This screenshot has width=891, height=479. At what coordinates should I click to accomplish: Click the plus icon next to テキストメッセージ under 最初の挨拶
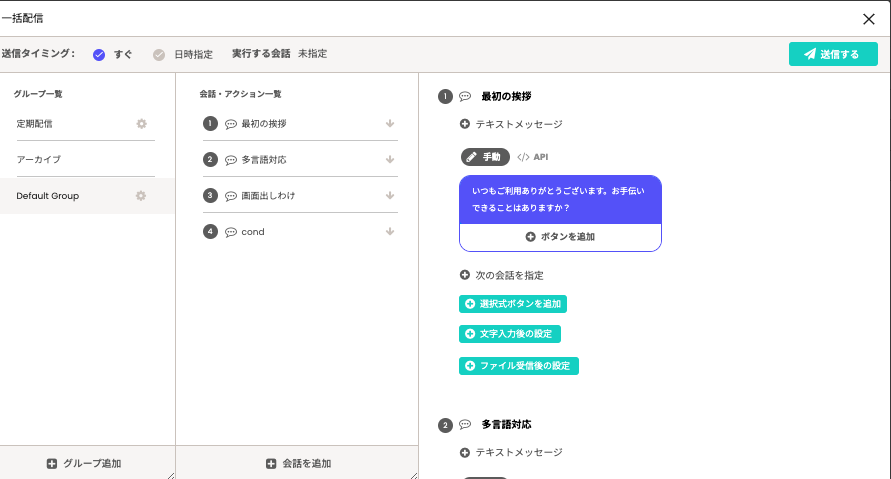point(465,124)
